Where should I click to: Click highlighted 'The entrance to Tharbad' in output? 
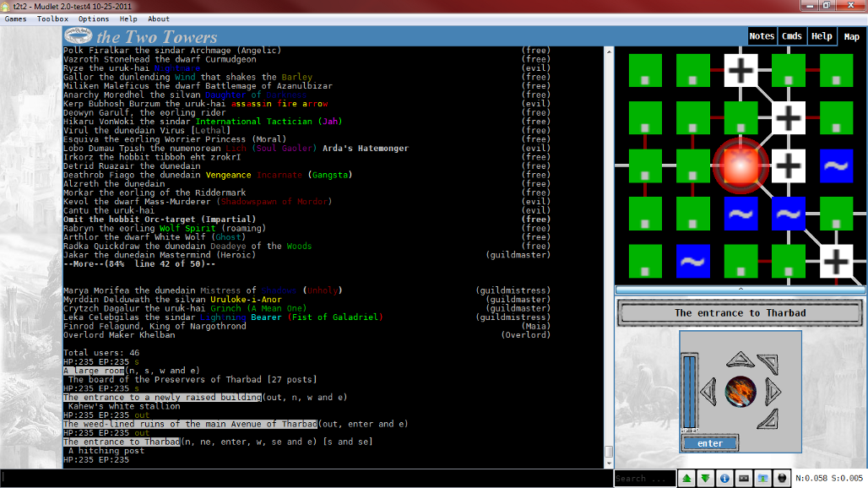[x=122, y=442]
